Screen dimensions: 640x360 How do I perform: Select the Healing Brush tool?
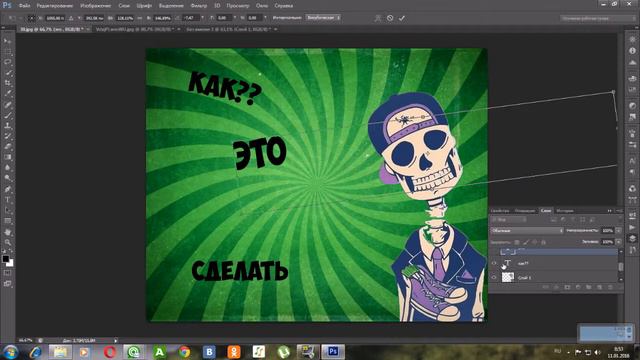coord(7,104)
